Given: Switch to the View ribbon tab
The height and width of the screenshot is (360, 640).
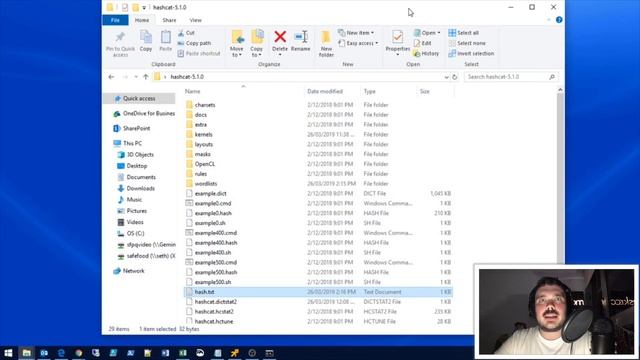Looking at the screenshot, I should (195, 20).
